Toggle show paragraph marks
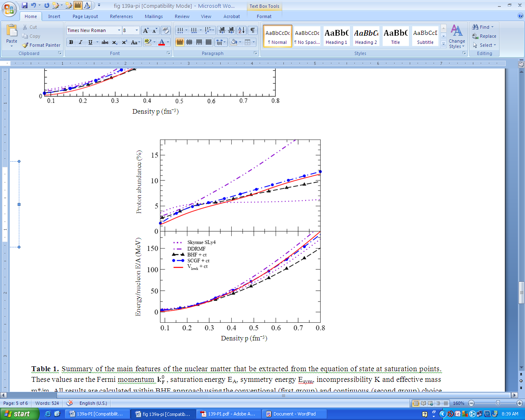The image size is (525, 420). tap(253, 30)
